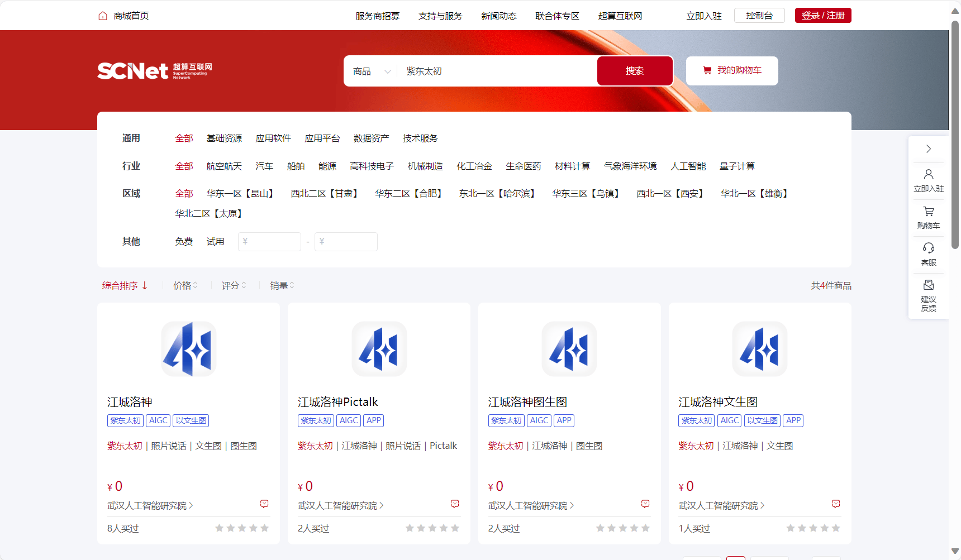The height and width of the screenshot is (560, 961).
Task: Filter by 气象海洋环境 industry
Action: 630,166
